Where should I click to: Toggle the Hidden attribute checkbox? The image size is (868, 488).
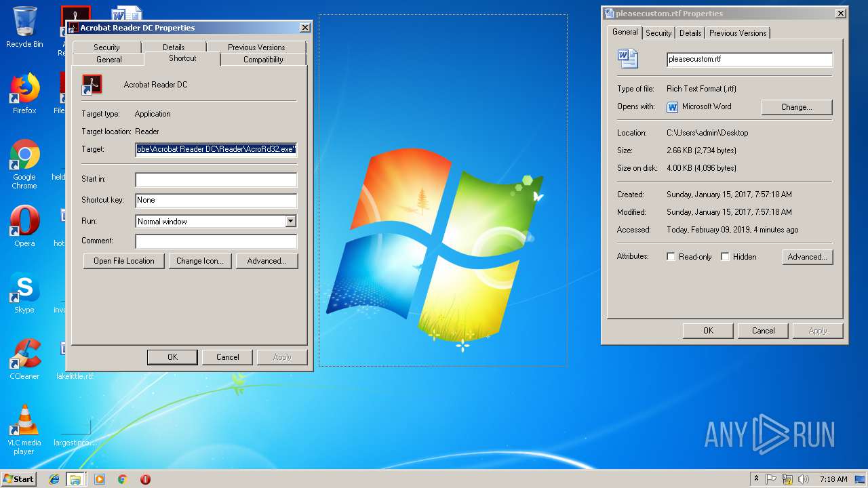click(x=725, y=257)
